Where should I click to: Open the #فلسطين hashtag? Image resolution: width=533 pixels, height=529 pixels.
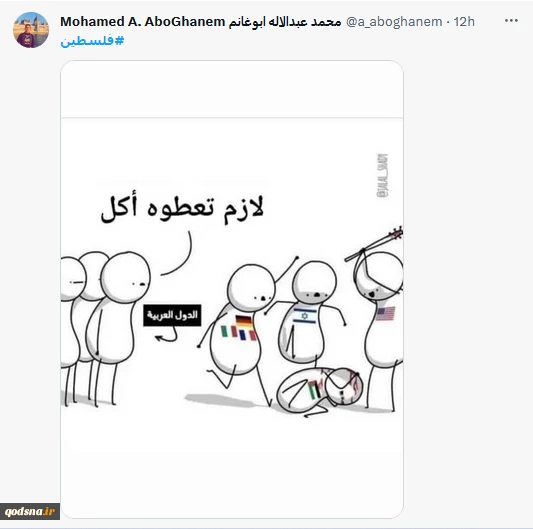[x=92, y=41]
